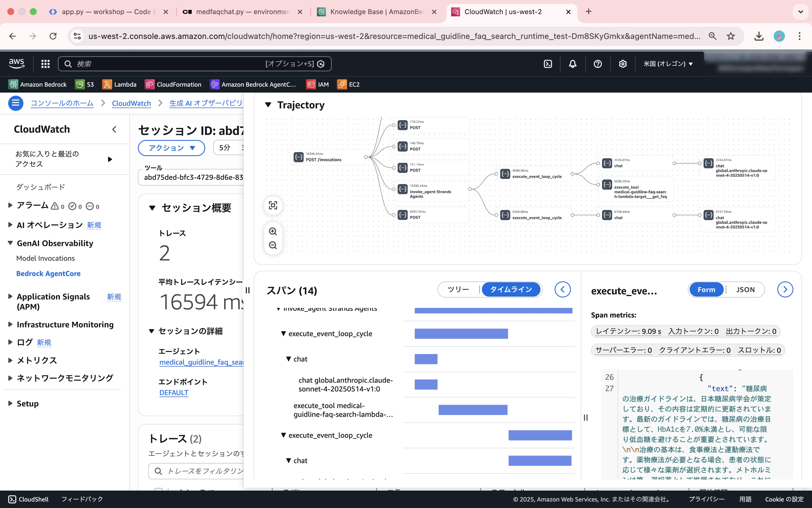This screenshot has height=508, width=812.
Task: Expand the アラーム sidebar section
Action: pyautogui.click(x=10, y=205)
